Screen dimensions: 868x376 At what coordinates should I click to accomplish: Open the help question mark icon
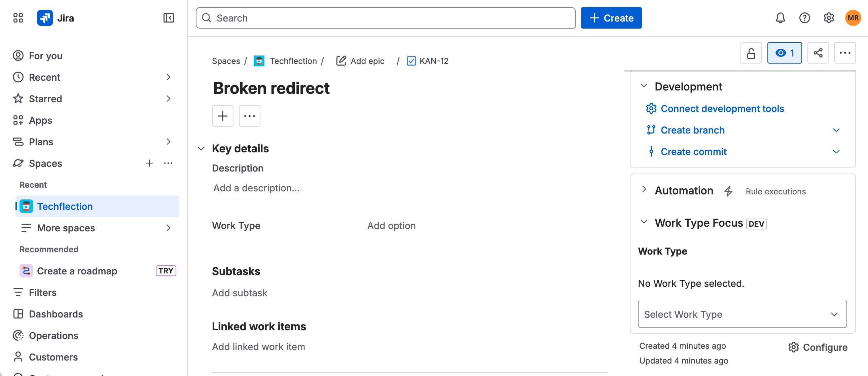[804, 18]
